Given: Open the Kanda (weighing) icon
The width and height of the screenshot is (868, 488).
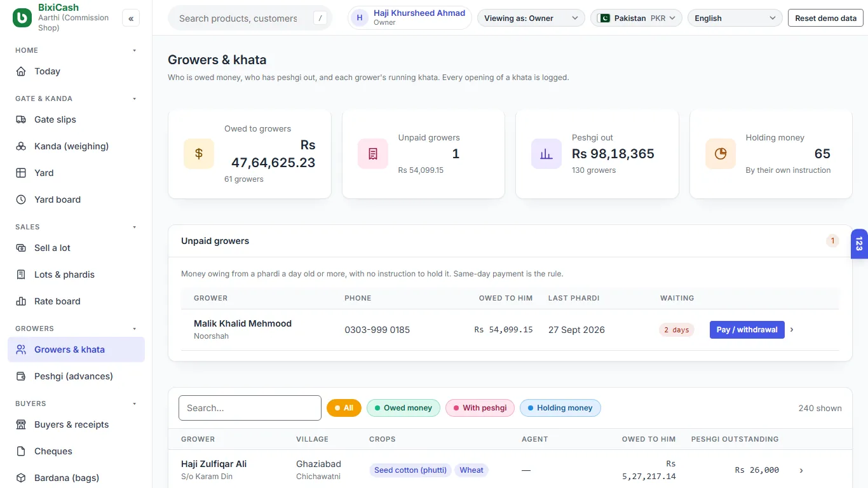Looking at the screenshot, I should pyautogui.click(x=21, y=146).
